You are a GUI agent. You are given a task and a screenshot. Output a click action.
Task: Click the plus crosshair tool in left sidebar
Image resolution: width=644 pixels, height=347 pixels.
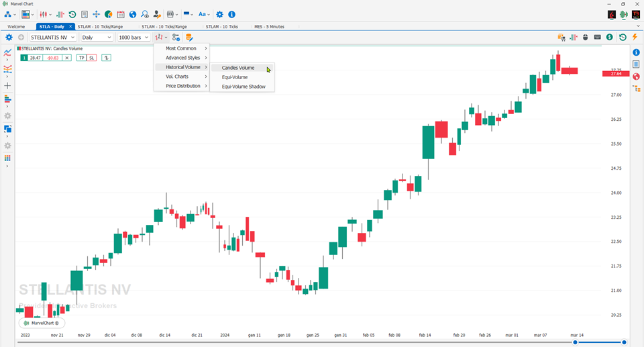7,86
